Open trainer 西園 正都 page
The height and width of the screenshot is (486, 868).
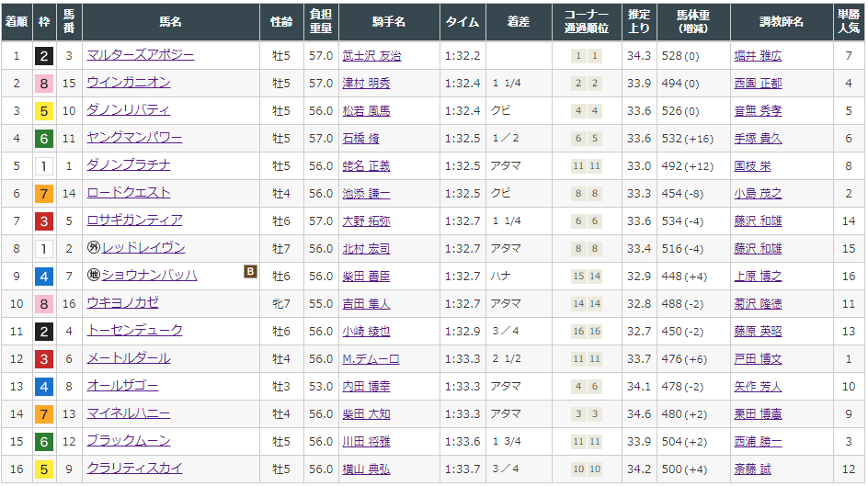point(758,84)
